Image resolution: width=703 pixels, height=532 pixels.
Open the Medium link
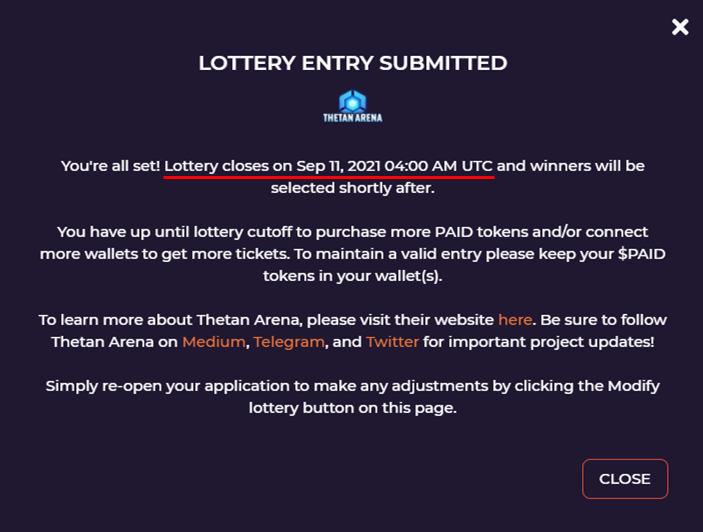(x=214, y=342)
